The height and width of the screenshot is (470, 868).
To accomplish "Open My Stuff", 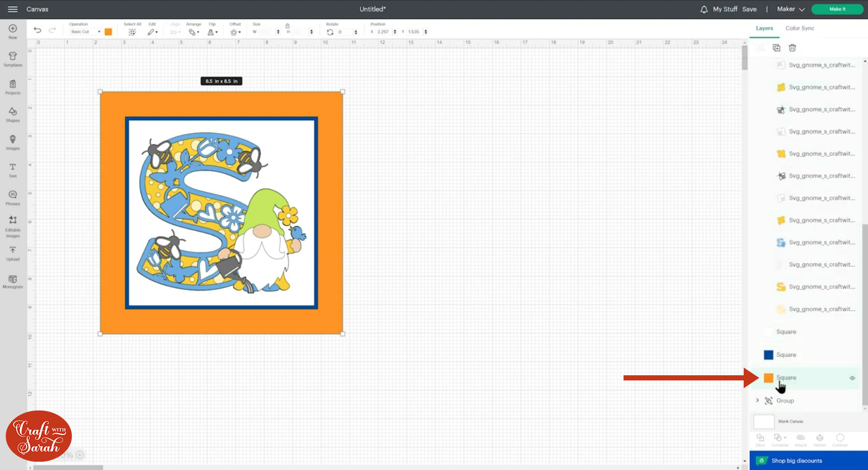I will pos(725,9).
